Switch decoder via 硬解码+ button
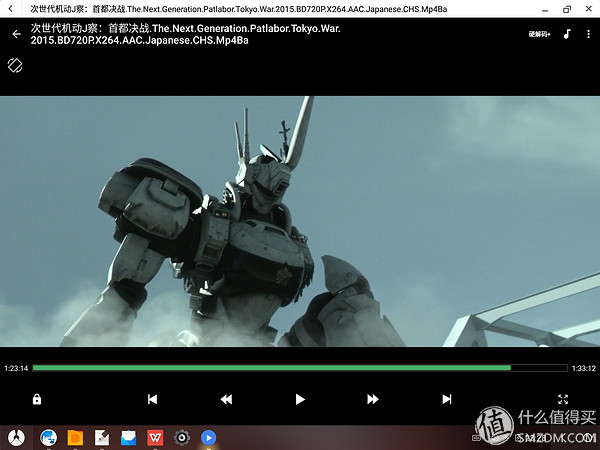Viewport: 600px width, 450px height. (540, 34)
